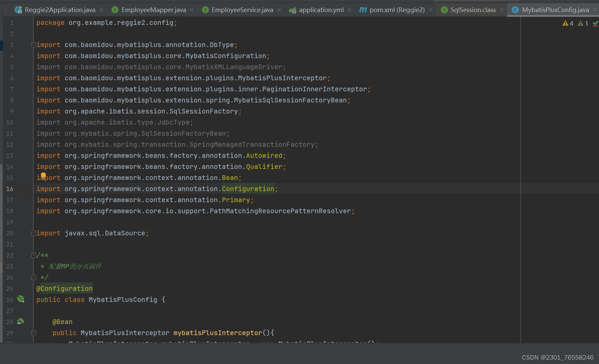
Task: Open the yellow warnings indicator showing 4
Action: coord(568,24)
